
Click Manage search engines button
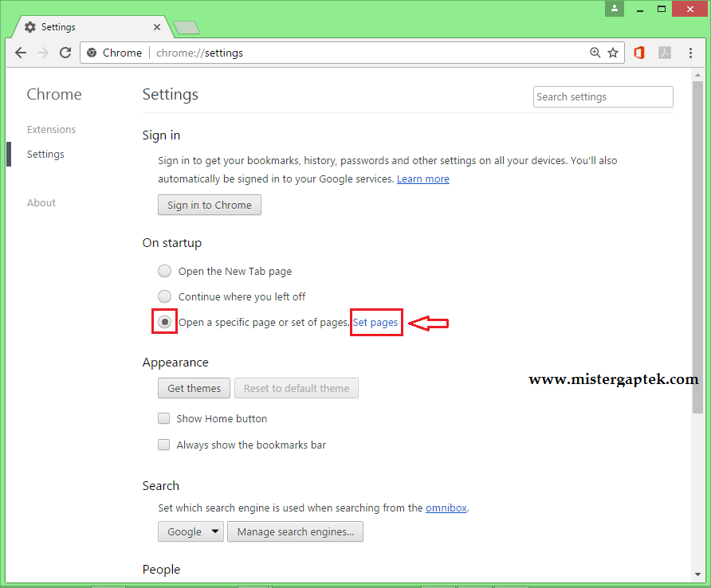pos(295,531)
